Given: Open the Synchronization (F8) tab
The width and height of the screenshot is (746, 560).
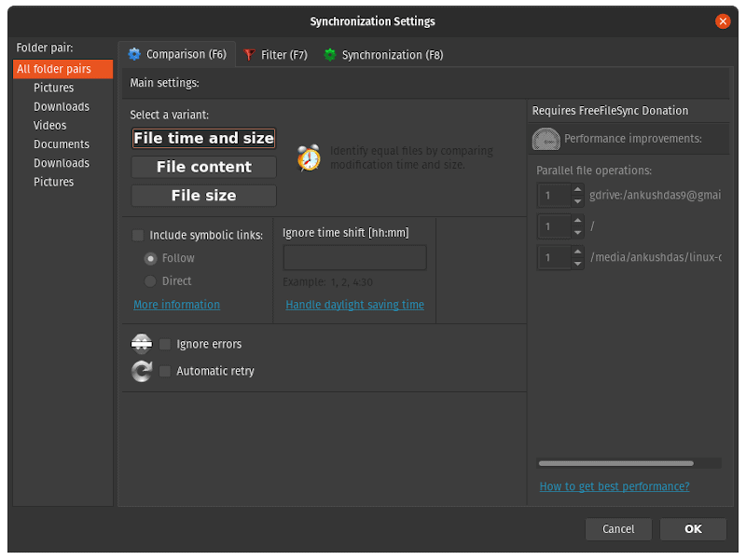Looking at the screenshot, I should click(x=383, y=55).
